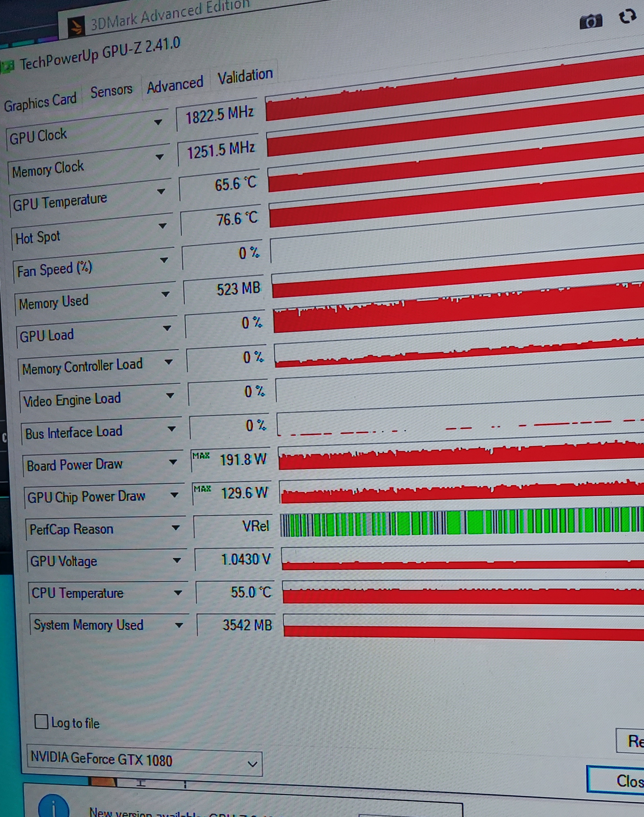Viewport: 644px width, 817px height.
Task: Click the 1.0430 V GPU Voltage value
Action: [x=246, y=559]
